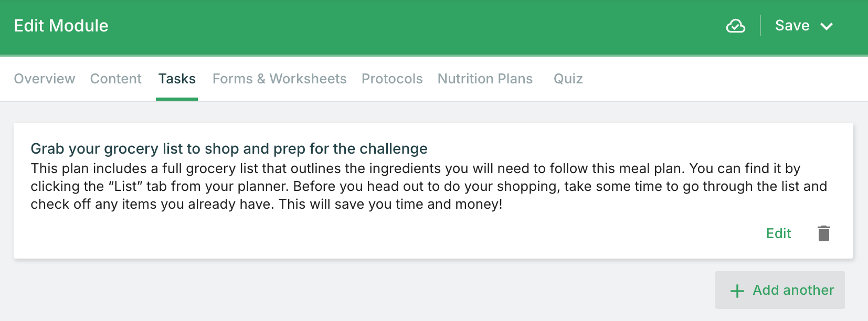Click the green underline beneath Tasks tab

[x=177, y=99]
